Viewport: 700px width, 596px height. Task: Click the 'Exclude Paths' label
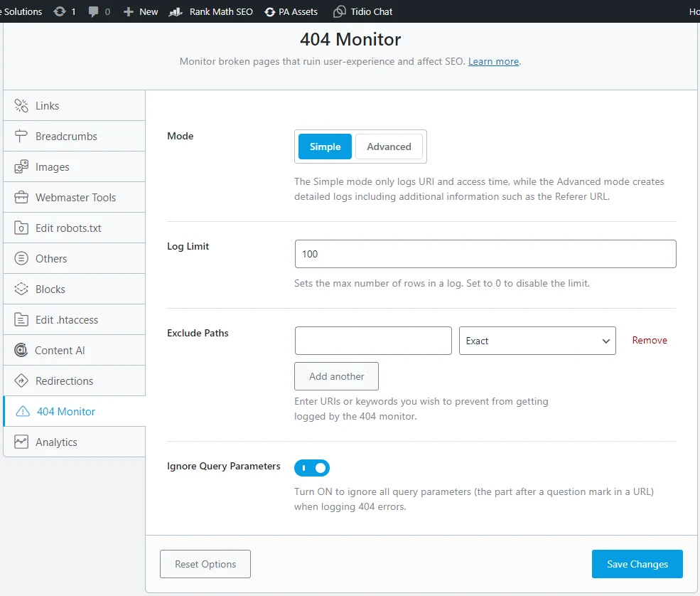(x=198, y=333)
